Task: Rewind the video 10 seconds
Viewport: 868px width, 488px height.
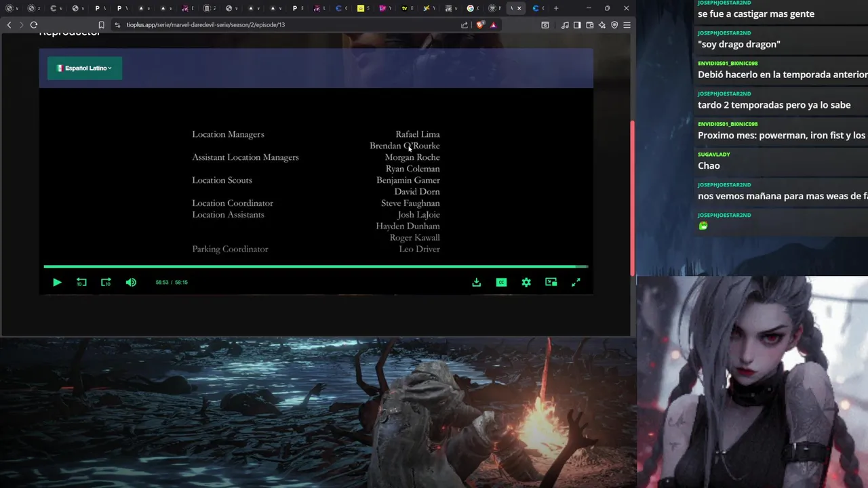Action: (x=81, y=282)
